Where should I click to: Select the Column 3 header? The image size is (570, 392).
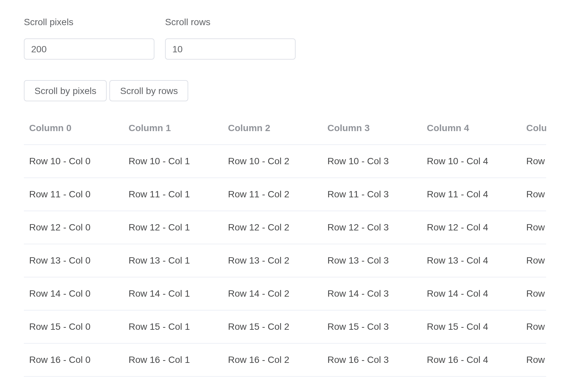[372, 128]
